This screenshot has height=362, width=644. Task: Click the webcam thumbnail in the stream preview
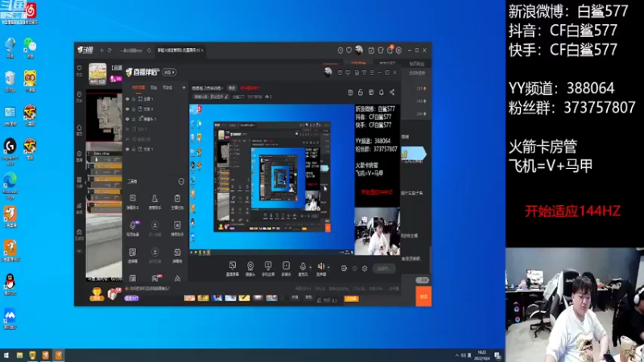click(x=377, y=231)
